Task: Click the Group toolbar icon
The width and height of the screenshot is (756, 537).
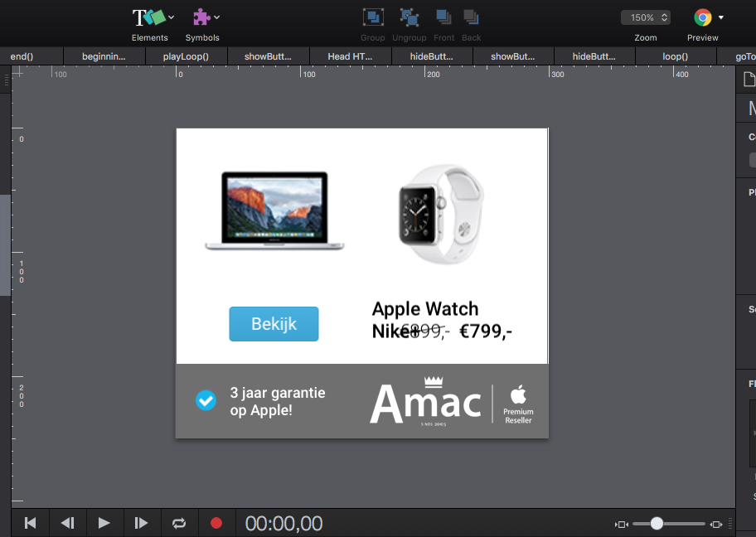Action: [373, 18]
